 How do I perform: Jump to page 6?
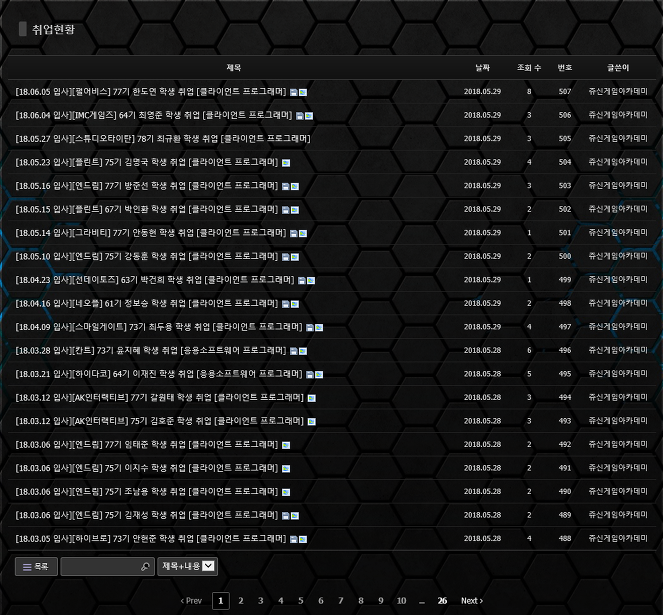(321, 601)
